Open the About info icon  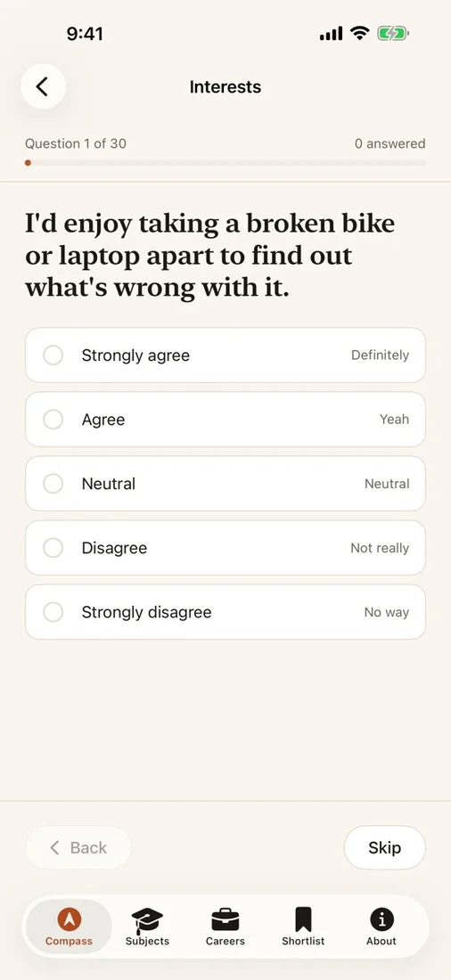[x=381, y=919]
